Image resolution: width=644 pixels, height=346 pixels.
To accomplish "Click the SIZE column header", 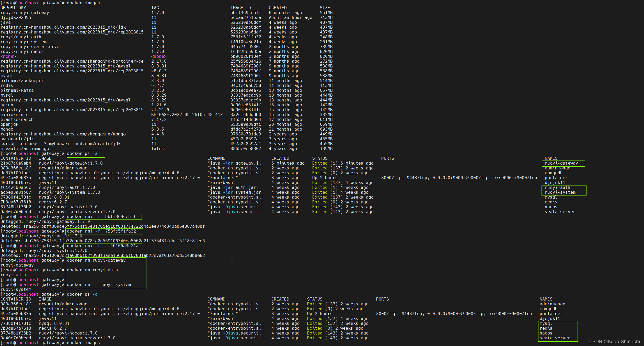I will coord(325,8).
